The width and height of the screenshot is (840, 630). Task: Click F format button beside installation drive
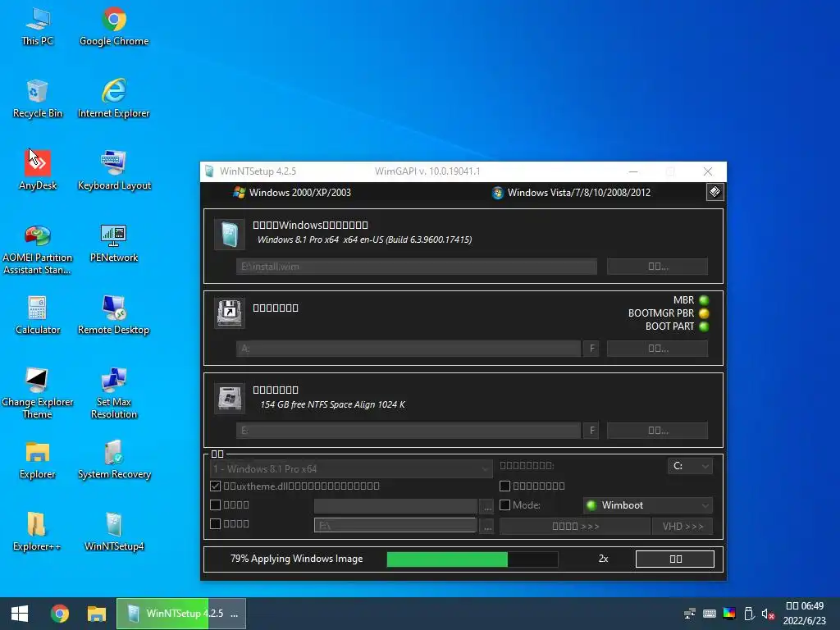[591, 430]
